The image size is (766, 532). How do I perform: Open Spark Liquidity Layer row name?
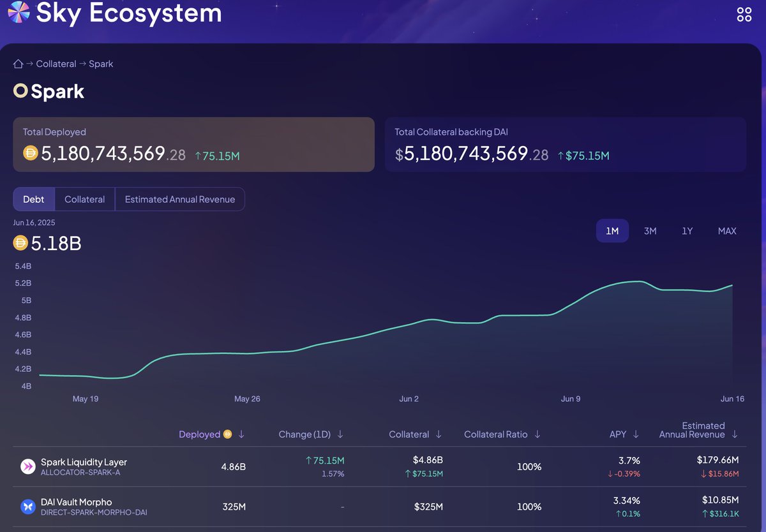click(x=84, y=462)
